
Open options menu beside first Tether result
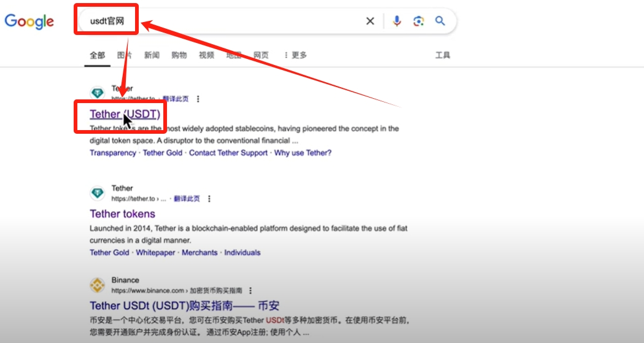[x=198, y=99]
